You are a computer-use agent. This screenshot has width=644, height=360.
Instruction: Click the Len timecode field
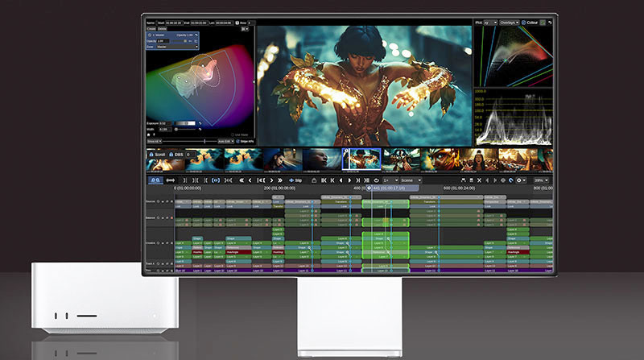point(225,23)
